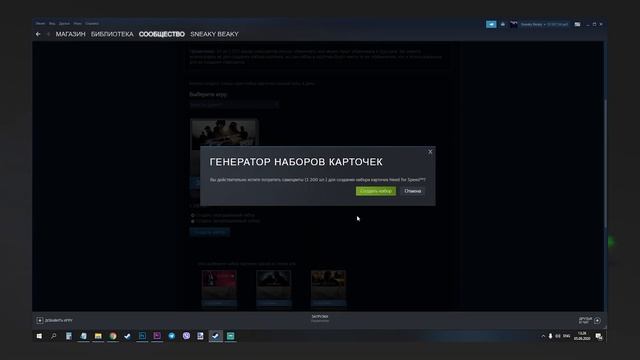Switch to the active Steam taskbar icon

pyautogui.click(x=216, y=336)
